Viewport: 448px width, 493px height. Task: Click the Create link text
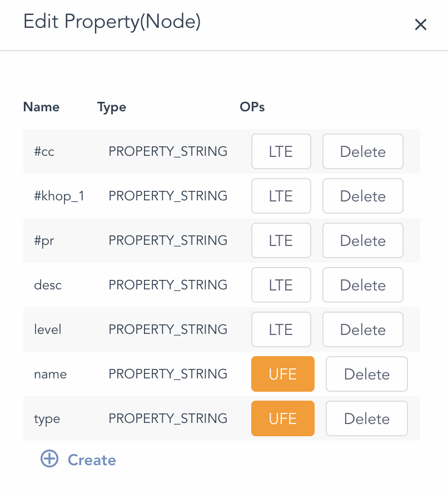click(92, 460)
